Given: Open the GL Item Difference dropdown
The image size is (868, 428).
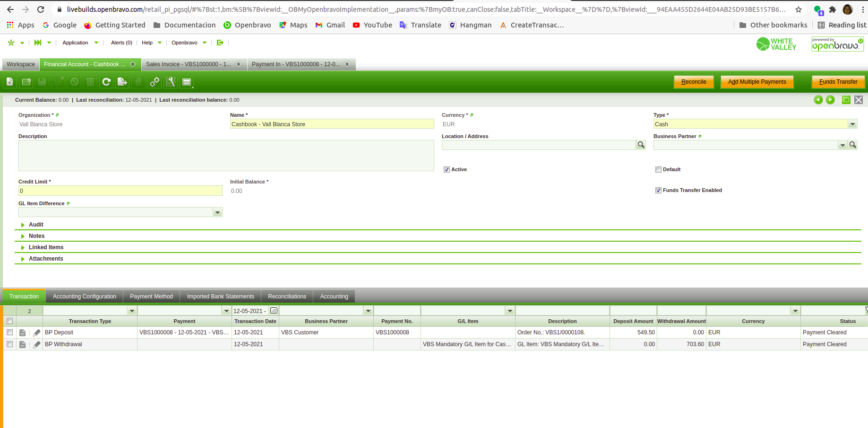Looking at the screenshot, I should (217, 213).
